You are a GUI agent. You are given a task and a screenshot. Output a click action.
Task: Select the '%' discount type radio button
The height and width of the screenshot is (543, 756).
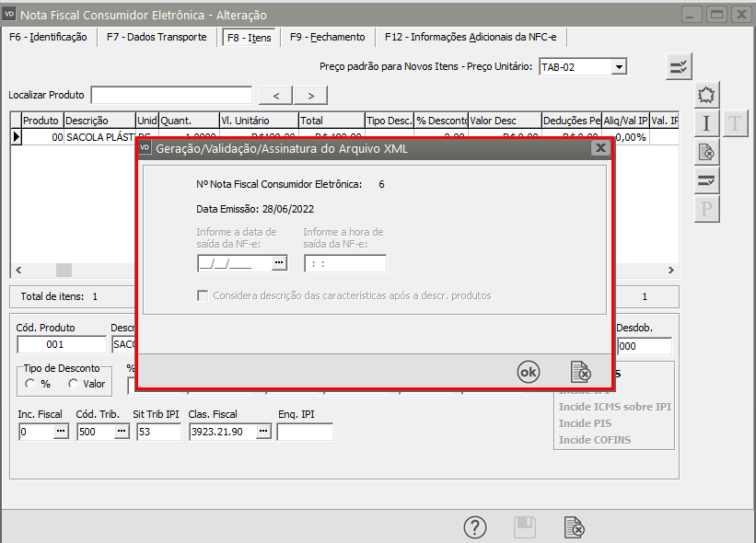pos(30,384)
